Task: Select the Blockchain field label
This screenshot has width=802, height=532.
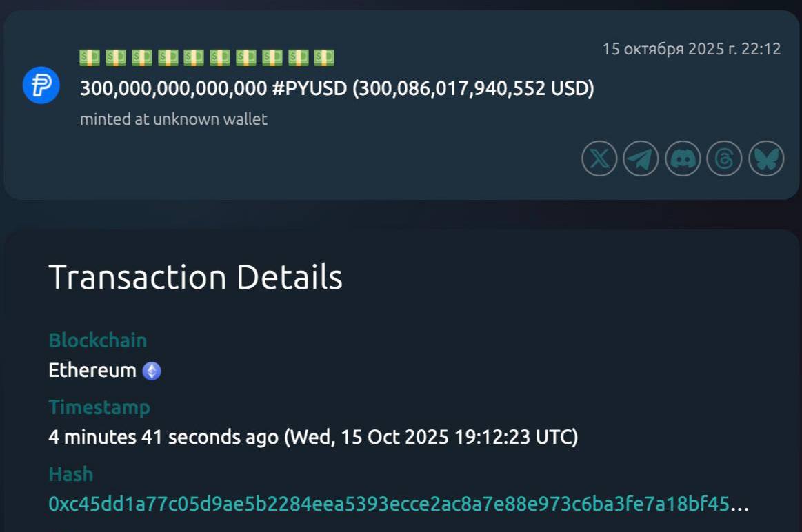Action: pos(97,340)
